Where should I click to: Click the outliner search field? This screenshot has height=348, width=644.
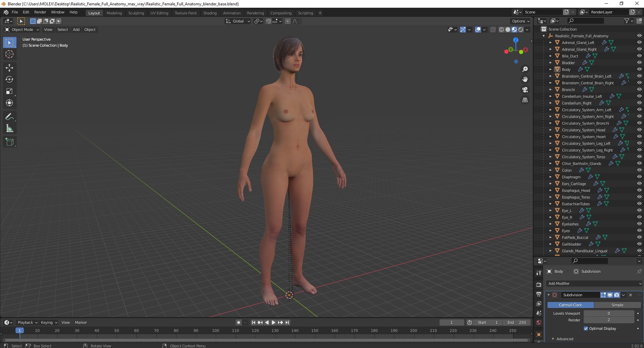(x=585, y=21)
